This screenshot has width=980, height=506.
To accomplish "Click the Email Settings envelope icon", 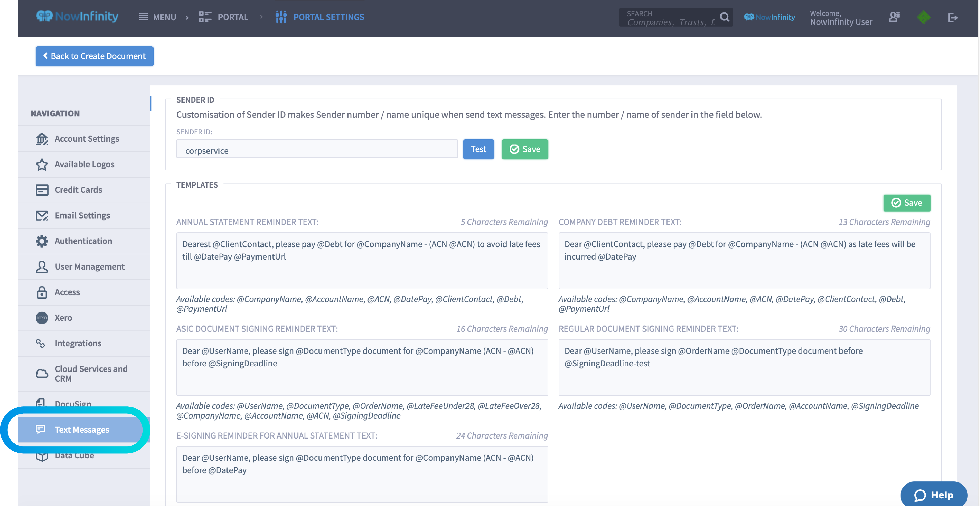I will click(42, 216).
